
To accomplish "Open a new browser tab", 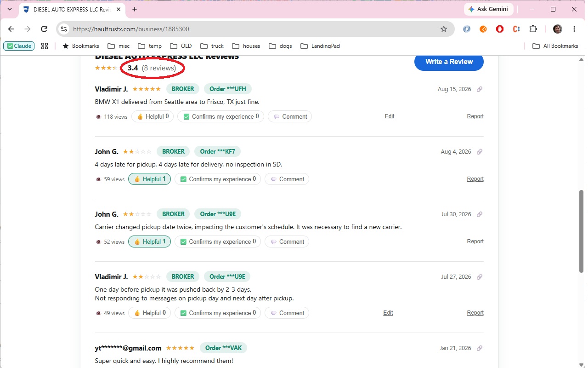I will pos(135,9).
